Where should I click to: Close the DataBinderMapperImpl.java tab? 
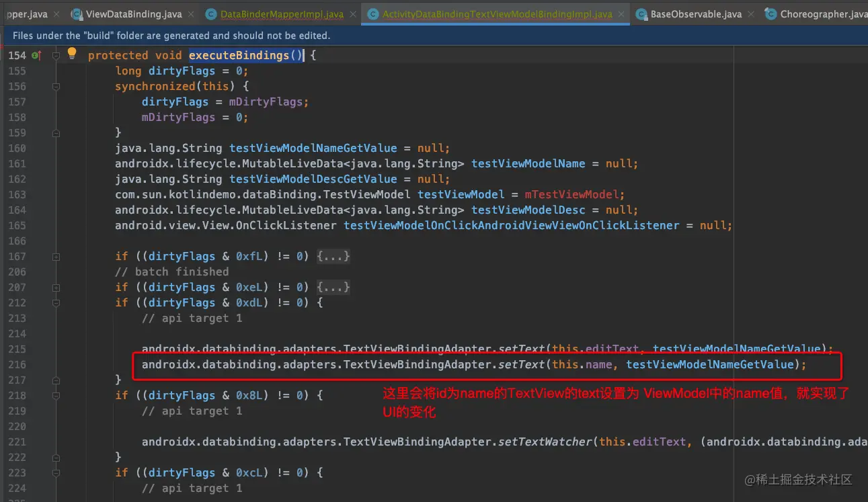click(353, 14)
